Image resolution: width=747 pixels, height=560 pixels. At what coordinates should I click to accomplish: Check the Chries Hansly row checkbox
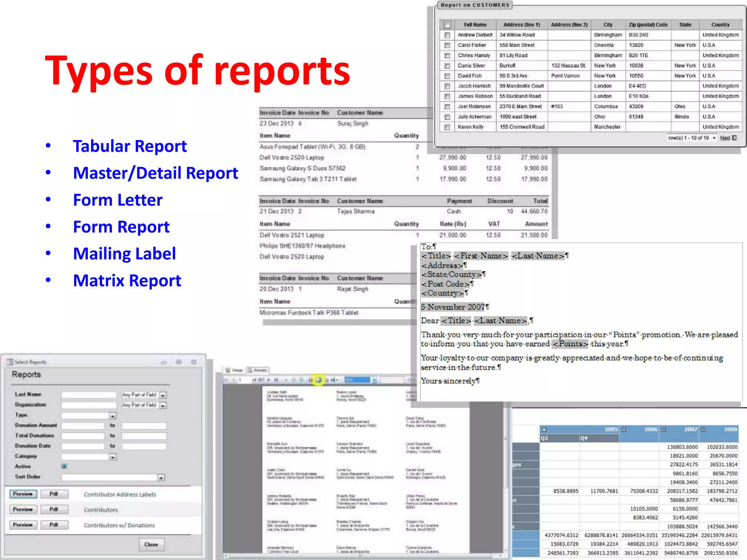447,55
